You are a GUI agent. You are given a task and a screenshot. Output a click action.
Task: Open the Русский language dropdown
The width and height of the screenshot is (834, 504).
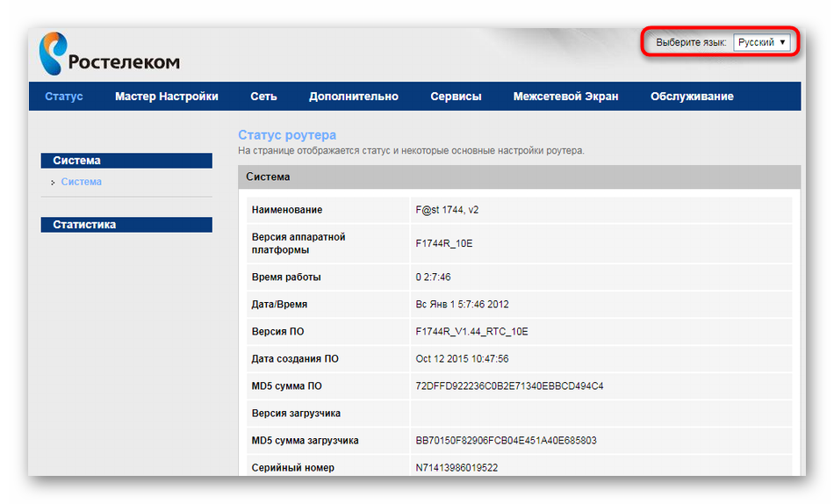point(761,42)
